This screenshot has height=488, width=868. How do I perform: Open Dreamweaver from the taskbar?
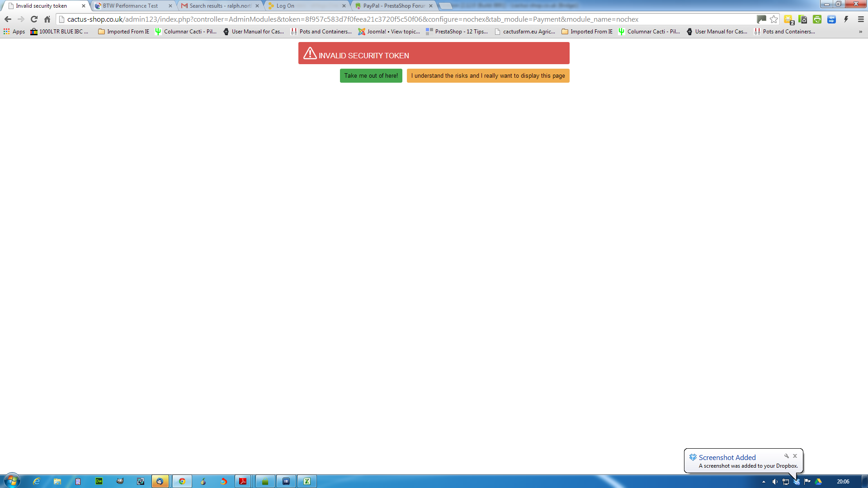click(x=99, y=481)
